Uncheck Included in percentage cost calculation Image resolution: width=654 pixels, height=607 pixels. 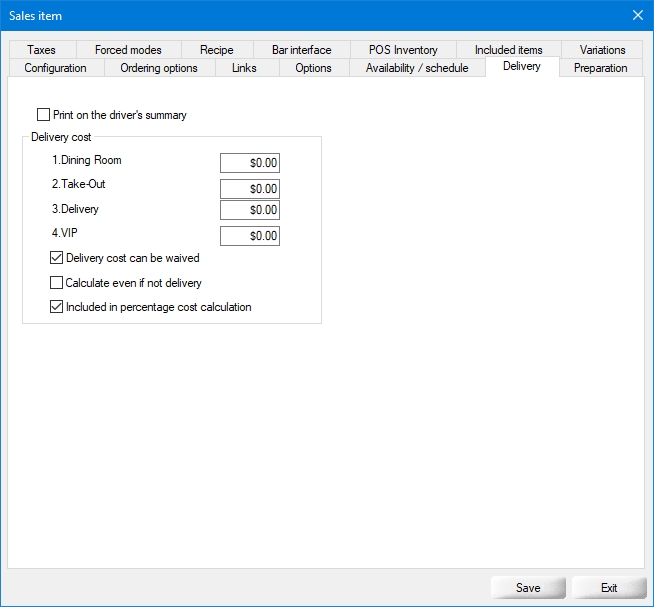57,307
